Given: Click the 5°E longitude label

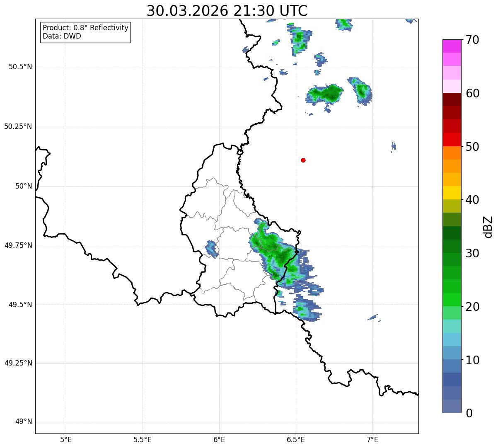Looking at the screenshot, I should pyautogui.click(x=66, y=439).
